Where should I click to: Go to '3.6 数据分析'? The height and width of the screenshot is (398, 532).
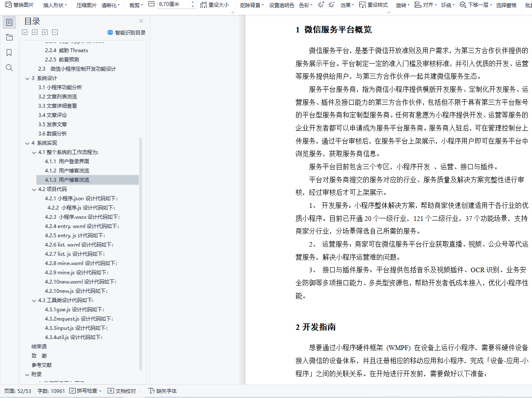point(53,134)
